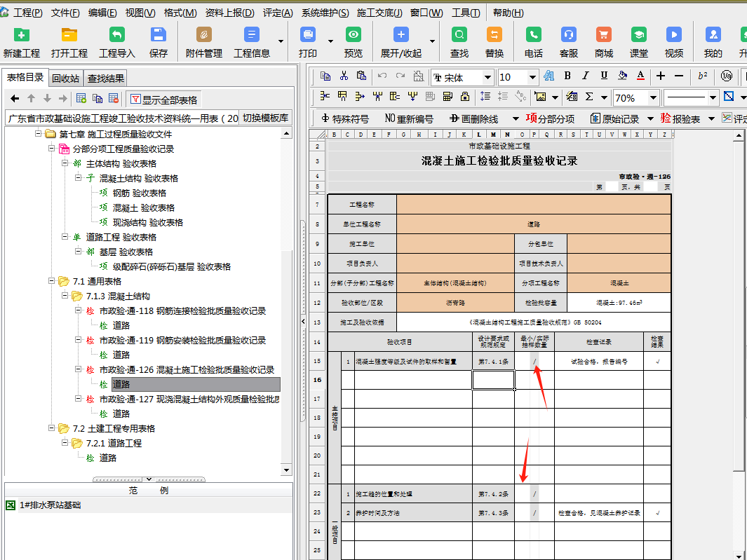
Task: Open the dropdown arrow beside 报验表
Action: [711, 118]
